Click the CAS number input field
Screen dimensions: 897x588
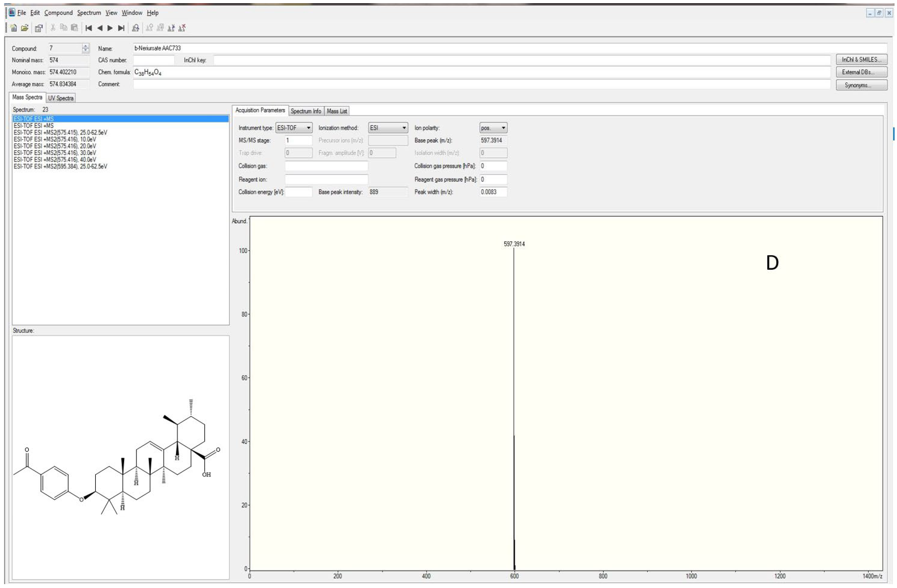(153, 60)
